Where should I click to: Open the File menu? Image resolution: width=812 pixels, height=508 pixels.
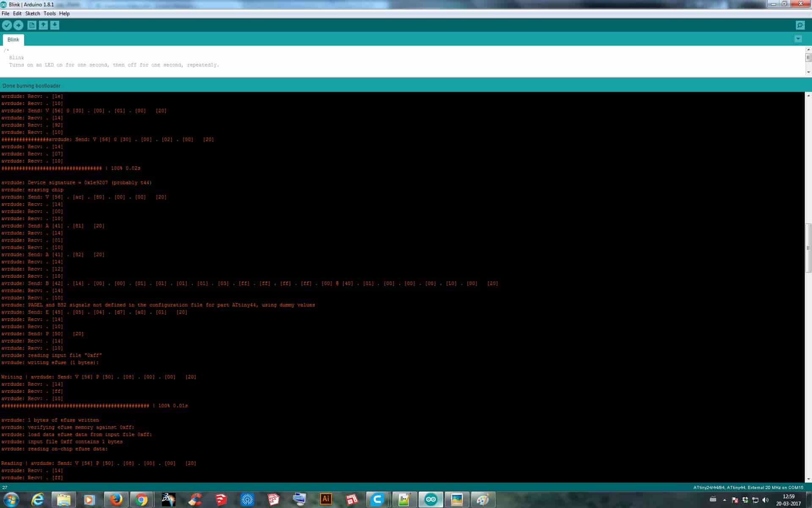[x=5, y=14]
